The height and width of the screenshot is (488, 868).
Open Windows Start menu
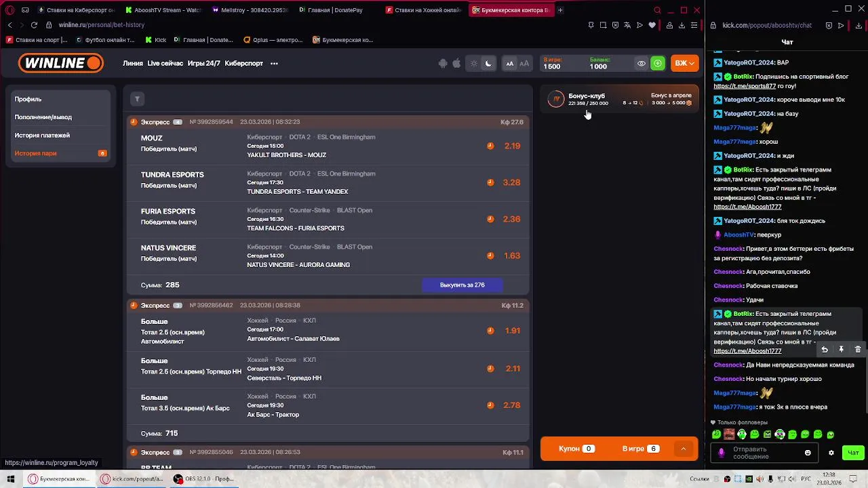pos(11,479)
